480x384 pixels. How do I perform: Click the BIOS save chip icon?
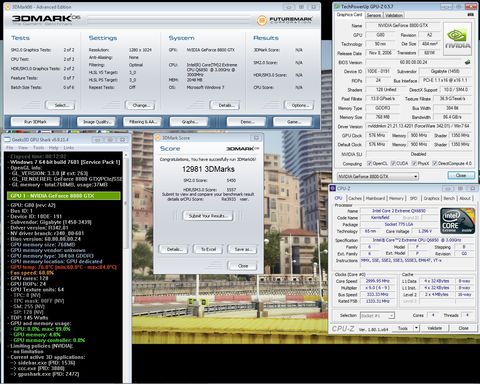467,62
